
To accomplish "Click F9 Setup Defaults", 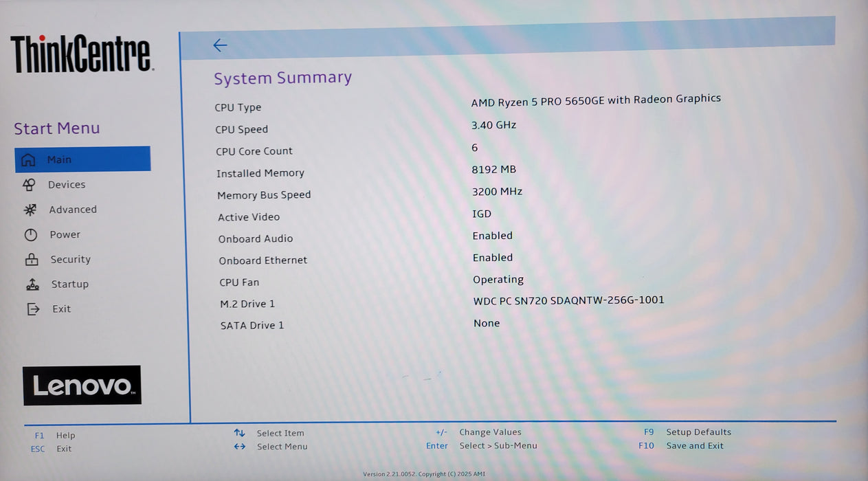I will [687, 432].
